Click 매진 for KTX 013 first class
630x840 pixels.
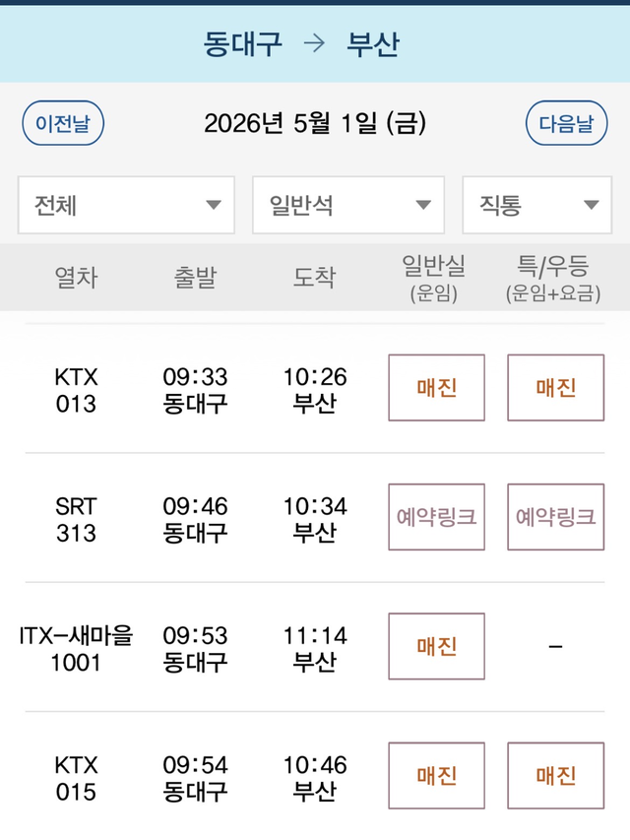555,387
